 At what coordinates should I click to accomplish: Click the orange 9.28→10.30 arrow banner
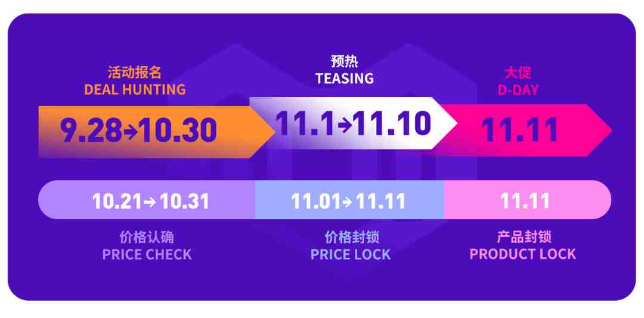(x=156, y=132)
